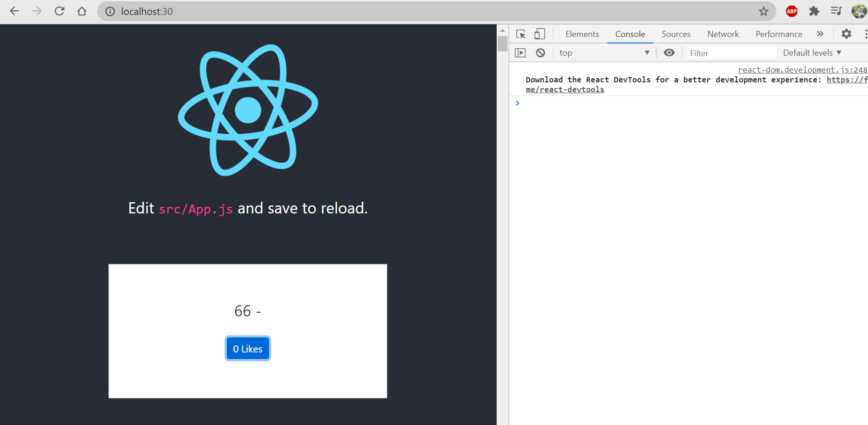Bookmark this page with the star

coord(764,11)
